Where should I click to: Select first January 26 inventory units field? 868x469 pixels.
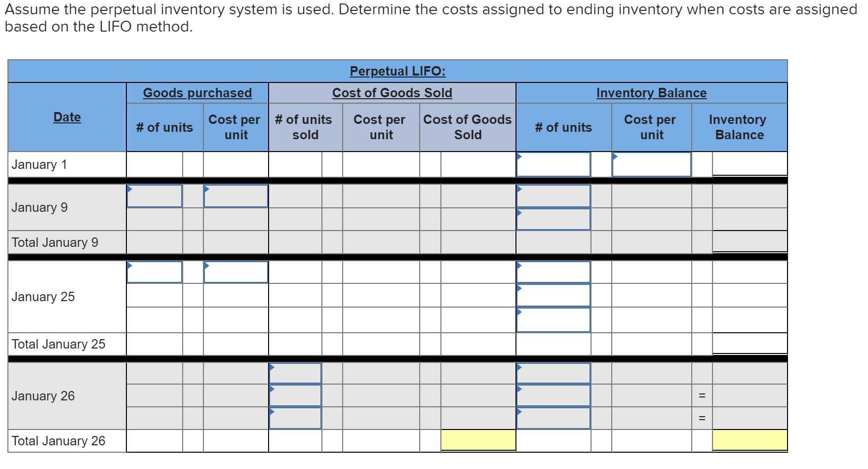(x=553, y=374)
